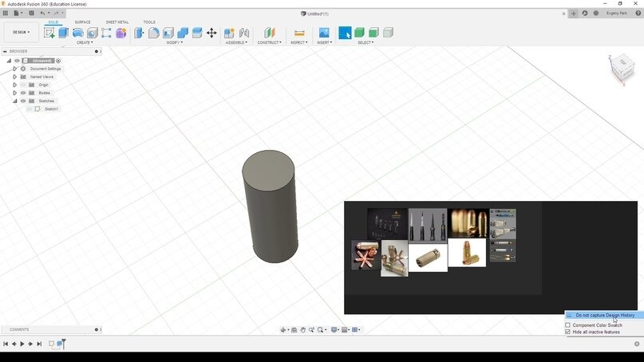Screen dimensions: 644x362
Task: Collapse the BROWSER panel arrows
Action: point(5,51)
